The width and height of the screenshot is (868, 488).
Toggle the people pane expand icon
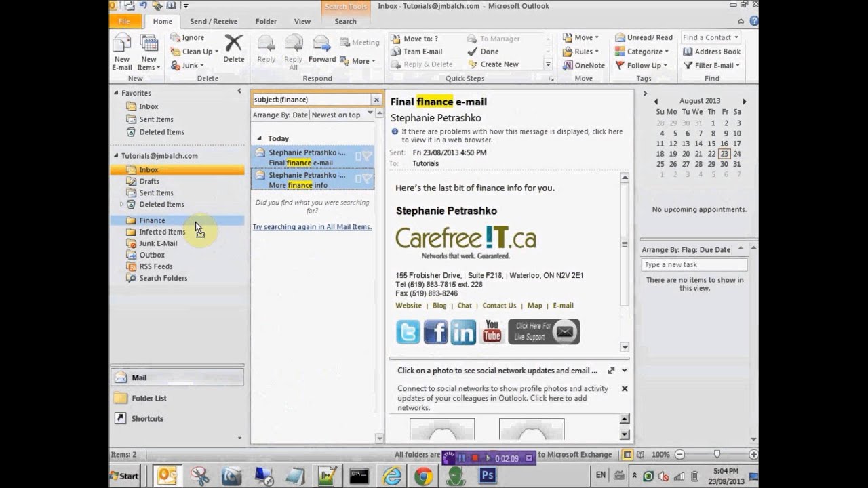pos(611,371)
